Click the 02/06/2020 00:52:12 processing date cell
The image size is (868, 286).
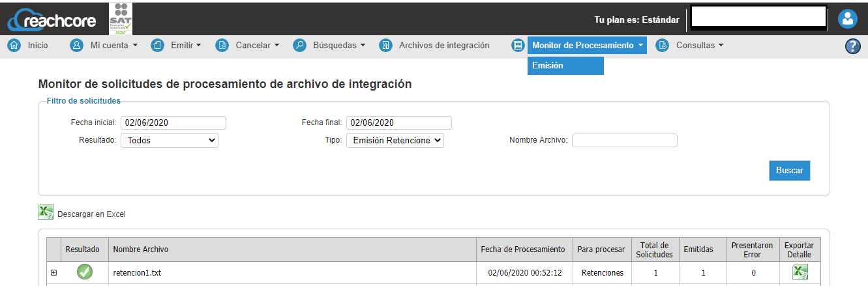point(525,273)
